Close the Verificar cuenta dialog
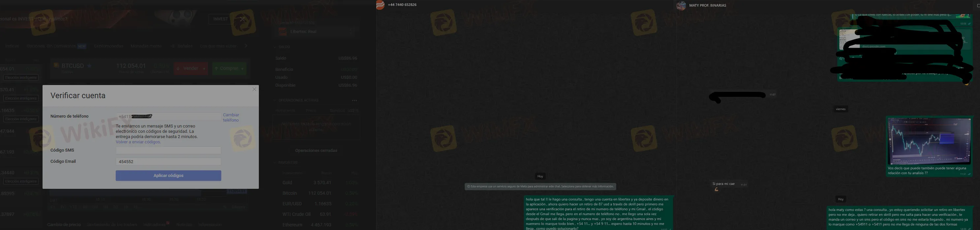 tap(254, 89)
